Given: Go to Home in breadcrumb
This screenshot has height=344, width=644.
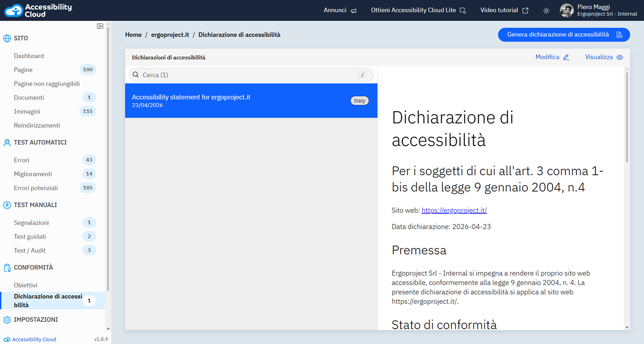Looking at the screenshot, I should coord(133,35).
